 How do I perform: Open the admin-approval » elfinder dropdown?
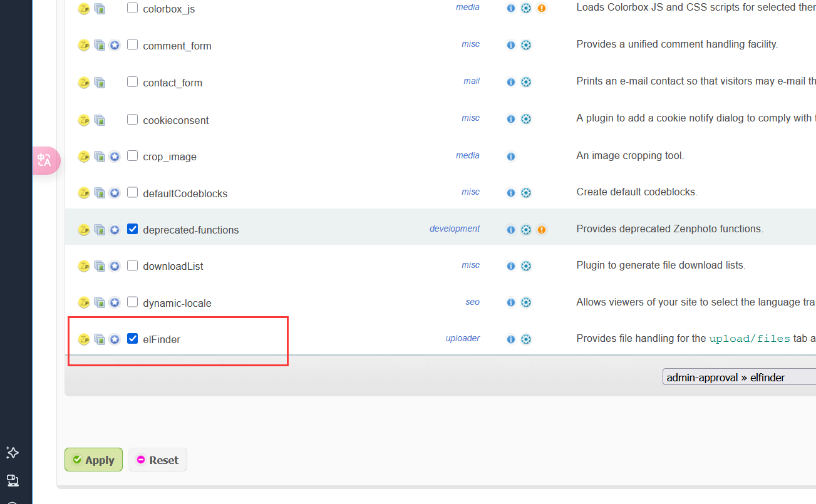click(739, 377)
